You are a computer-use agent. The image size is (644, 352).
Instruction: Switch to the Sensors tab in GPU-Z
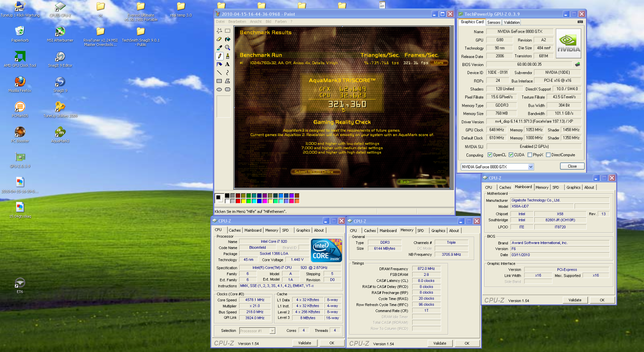[494, 23]
